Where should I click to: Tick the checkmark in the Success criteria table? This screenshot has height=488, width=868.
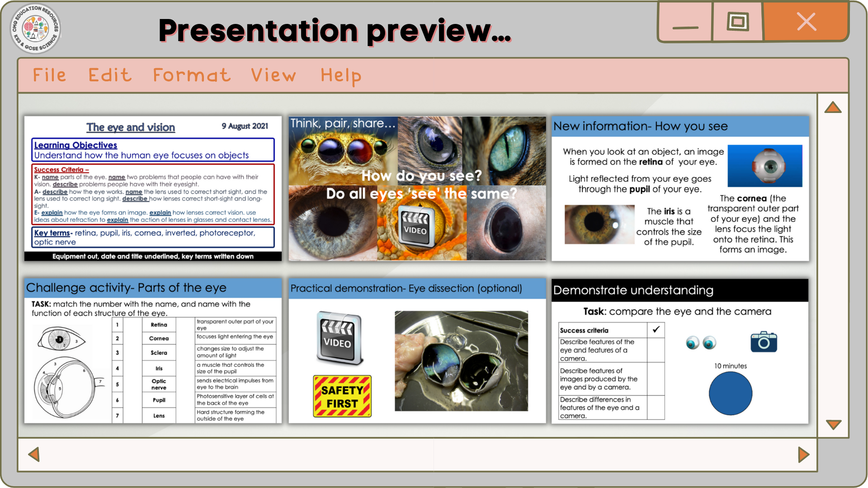pos(656,330)
